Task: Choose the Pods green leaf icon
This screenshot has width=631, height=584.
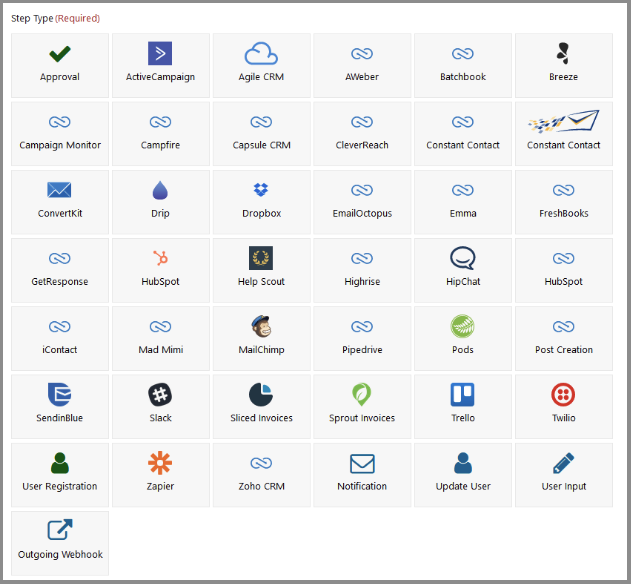Action: click(462, 326)
